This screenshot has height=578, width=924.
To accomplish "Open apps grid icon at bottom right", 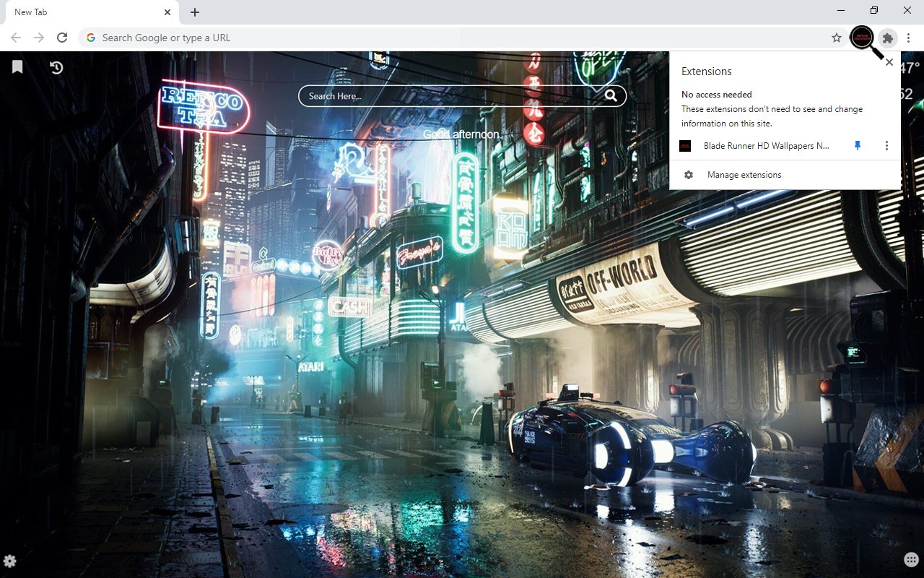I will [911, 560].
